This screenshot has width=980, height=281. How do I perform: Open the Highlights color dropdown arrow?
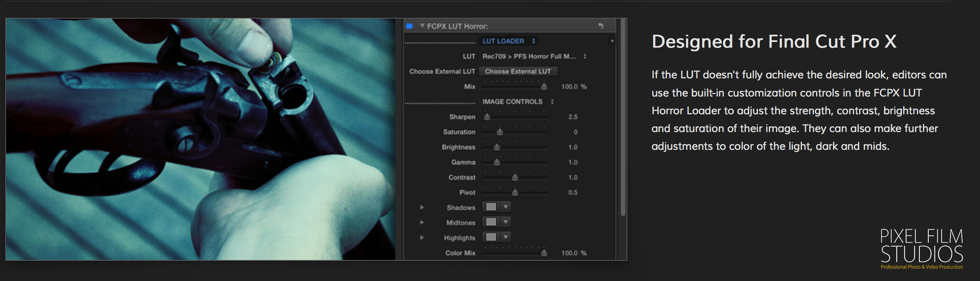(506, 237)
